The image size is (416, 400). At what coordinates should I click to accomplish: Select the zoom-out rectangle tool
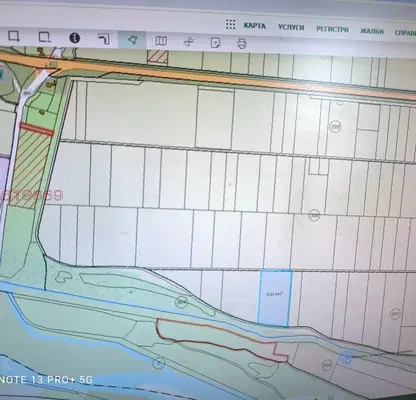pyautogui.click(x=44, y=37)
